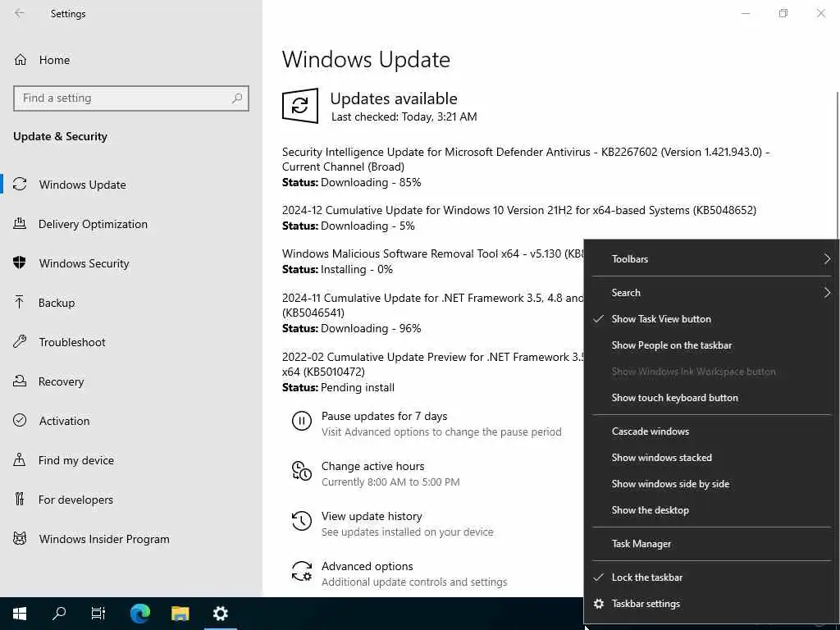The width and height of the screenshot is (840, 630).
Task: Click the Change active hours clock icon
Action: click(302, 471)
